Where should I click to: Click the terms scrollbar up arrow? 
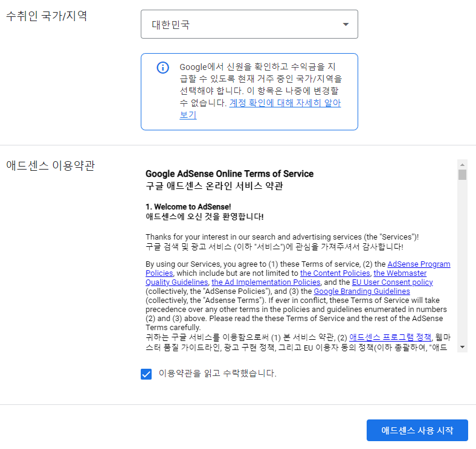tap(462, 165)
